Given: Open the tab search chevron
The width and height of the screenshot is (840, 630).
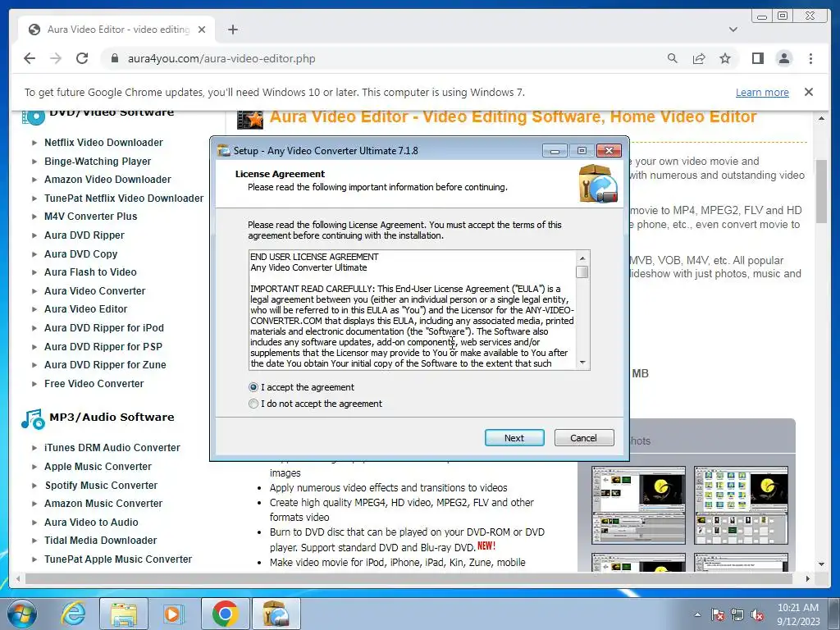Looking at the screenshot, I should click(733, 30).
